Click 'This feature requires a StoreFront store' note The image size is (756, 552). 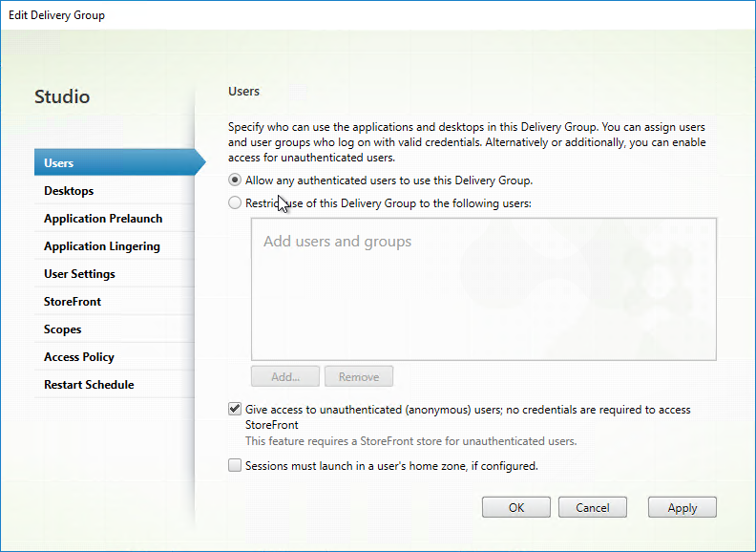[410, 441]
